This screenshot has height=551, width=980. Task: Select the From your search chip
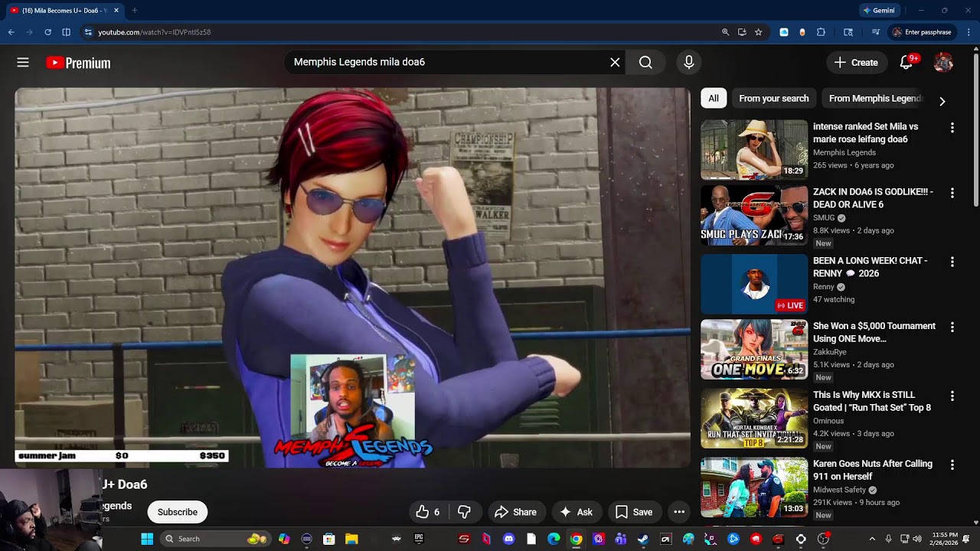(773, 99)
